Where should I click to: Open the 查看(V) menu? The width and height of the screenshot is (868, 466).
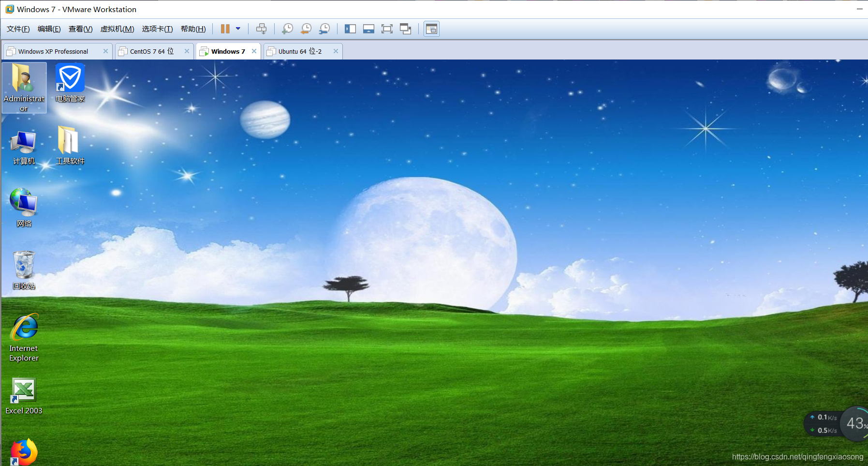click(x=80, y=29)
